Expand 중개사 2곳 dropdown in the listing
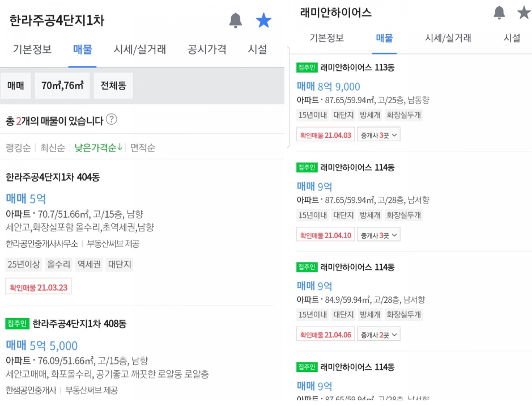 pyautogui.click(x=378, y=335)
